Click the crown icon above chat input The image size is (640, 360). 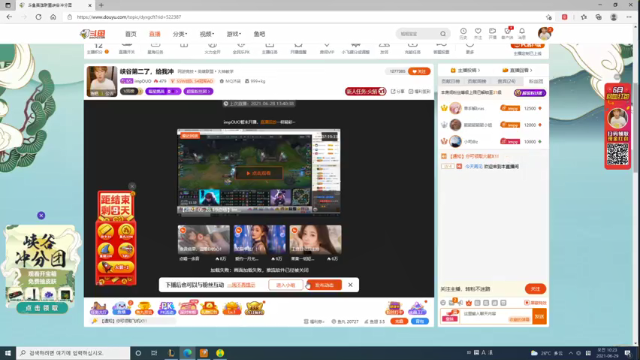(x=469, y=303)
